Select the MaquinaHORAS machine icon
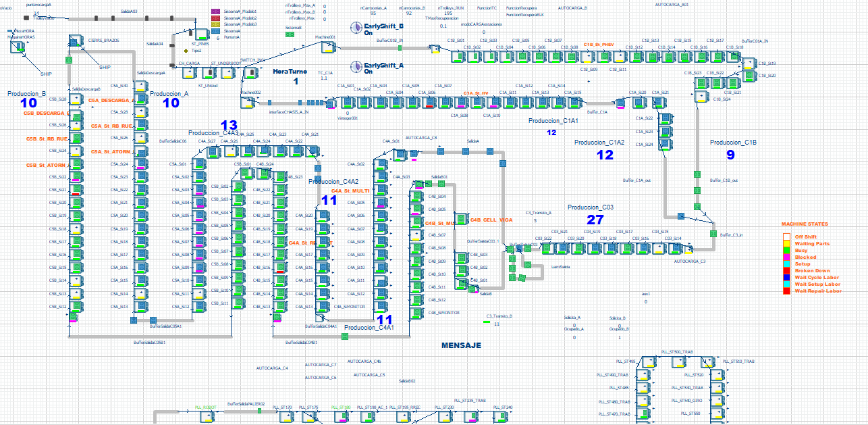This screenshot has height=425, width=868. (x=18, y=47)
